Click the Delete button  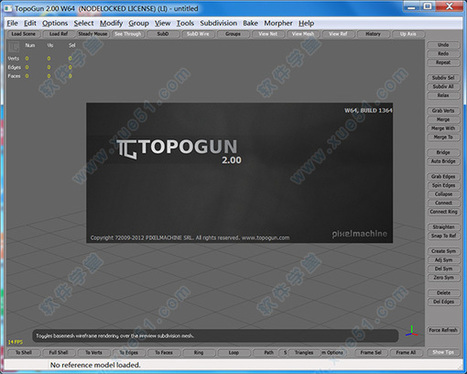(x=443, y=293)
